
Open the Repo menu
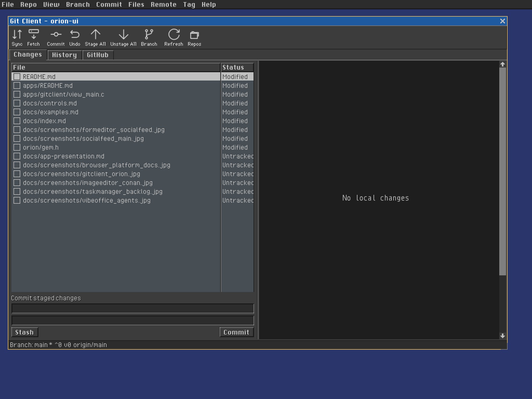(29, 4)
